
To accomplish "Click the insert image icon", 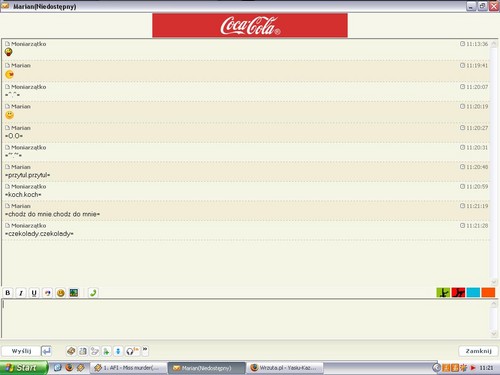I will pyautogui.click(x=74, y=293).
